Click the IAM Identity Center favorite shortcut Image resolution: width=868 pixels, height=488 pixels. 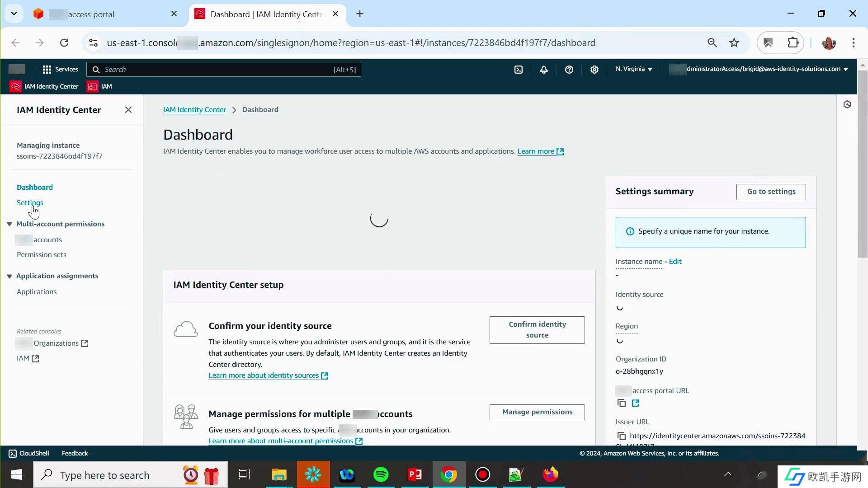[45, 86]
